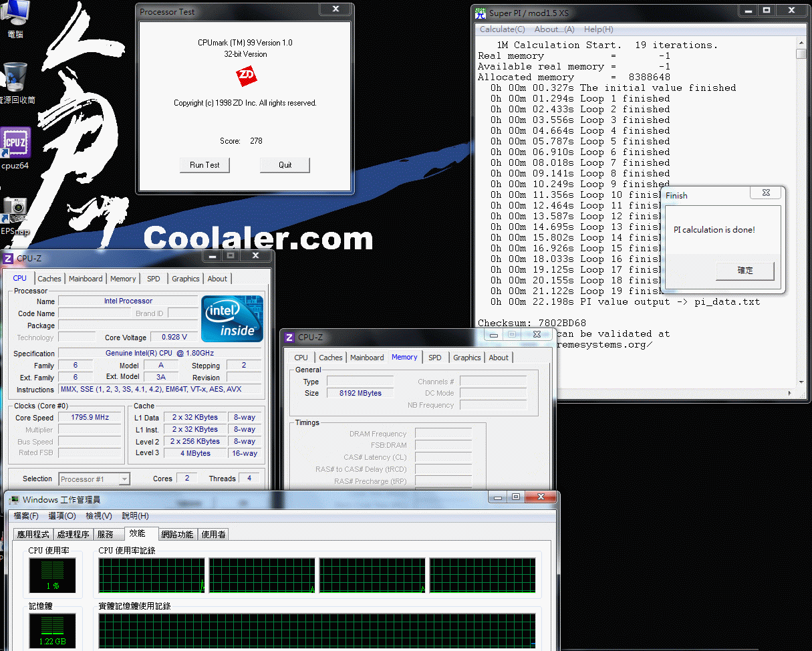Click the CPU usage 1 % meter
812x651 pixels.
tap(53, 575)
